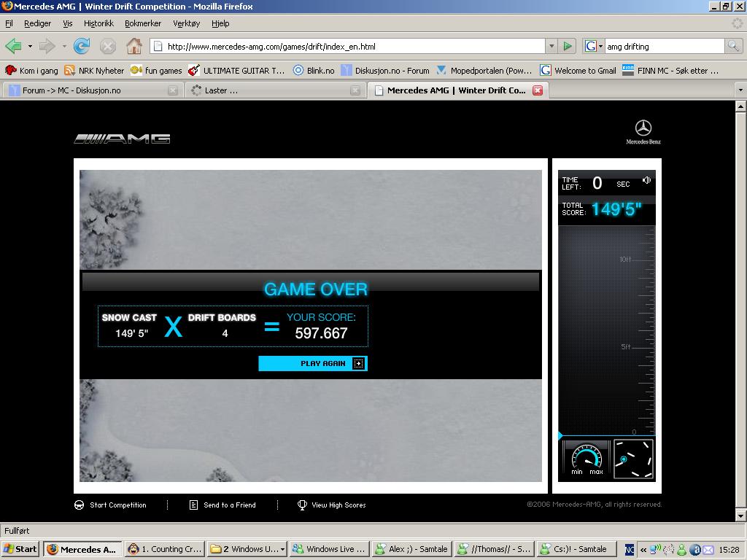This screenshot has height=560, width=747.
Task: Click the page scrollbar down arrow
Action: [x=740, y=516]
